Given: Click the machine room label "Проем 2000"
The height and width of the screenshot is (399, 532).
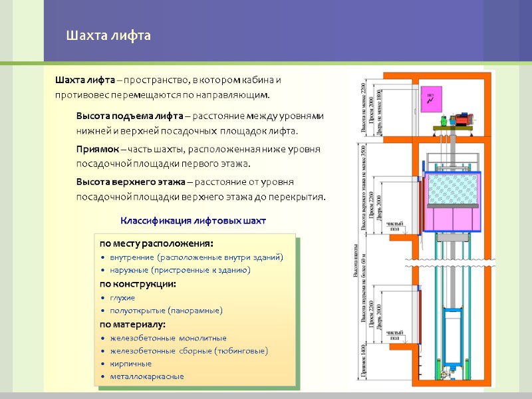Looking at the screenshot, I should coord(371,110).
